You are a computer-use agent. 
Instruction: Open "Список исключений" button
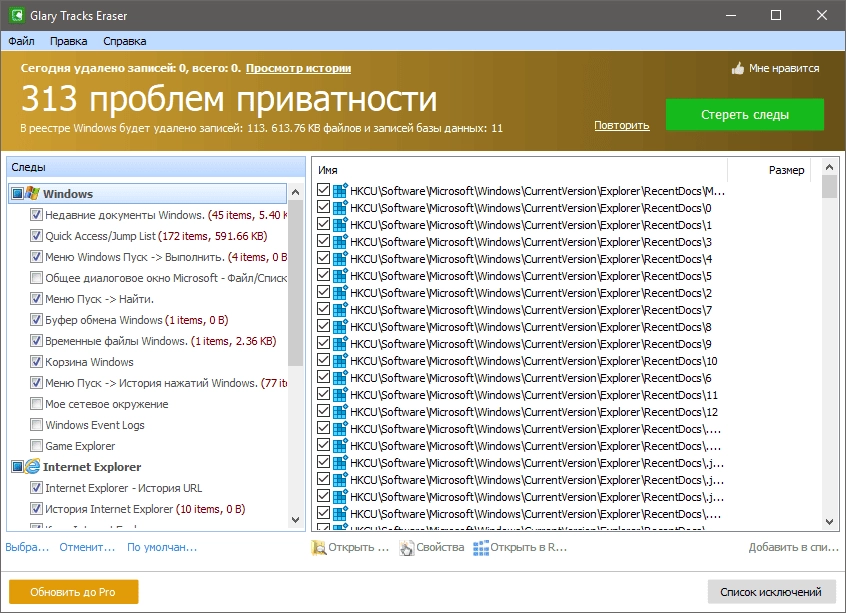point(771,592)
